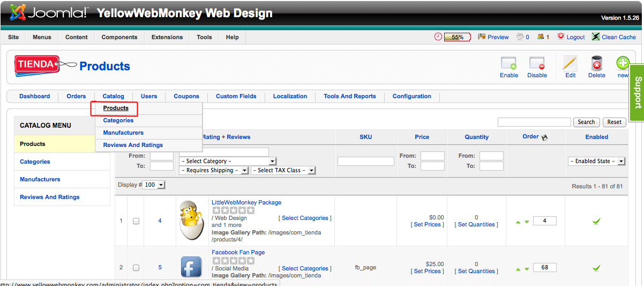This screenshot has height=286, width=644.
Task: Move LittleWebMonkey Package up in order
Action: click(x=518, y=222)
